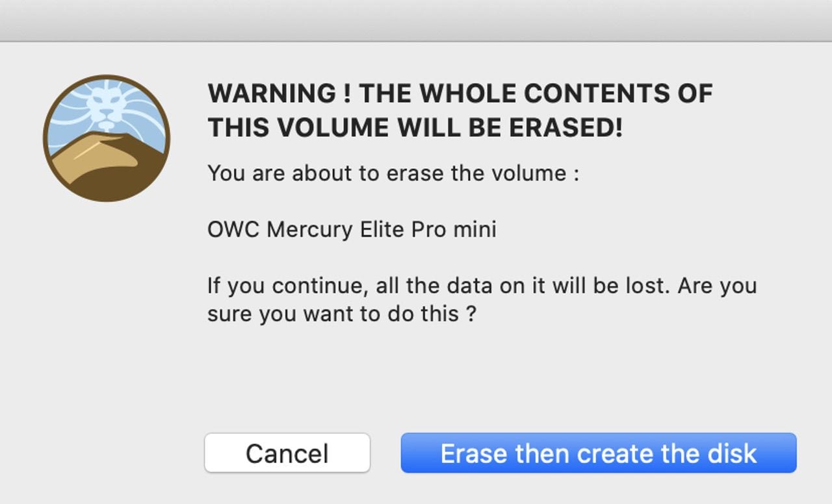Click the "If you continue" confirmation message
This screenshot has width=832, height=504.
[x=481, y=299]
